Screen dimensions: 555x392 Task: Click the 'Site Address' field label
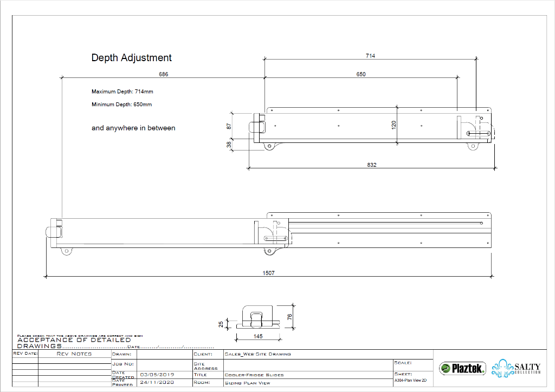click(x=205, y=366)
